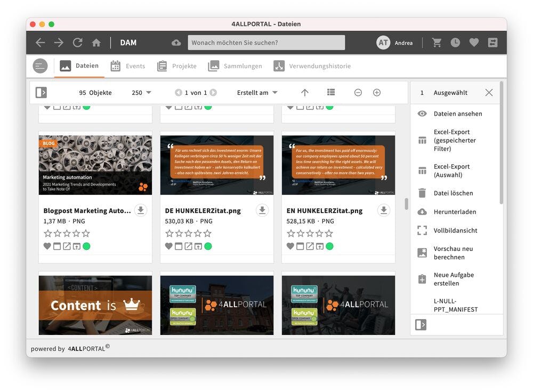The image size is (533, 392).
Task: Click green status dot of DE HUNKELERZitat.png
Action: coord(208,246)
